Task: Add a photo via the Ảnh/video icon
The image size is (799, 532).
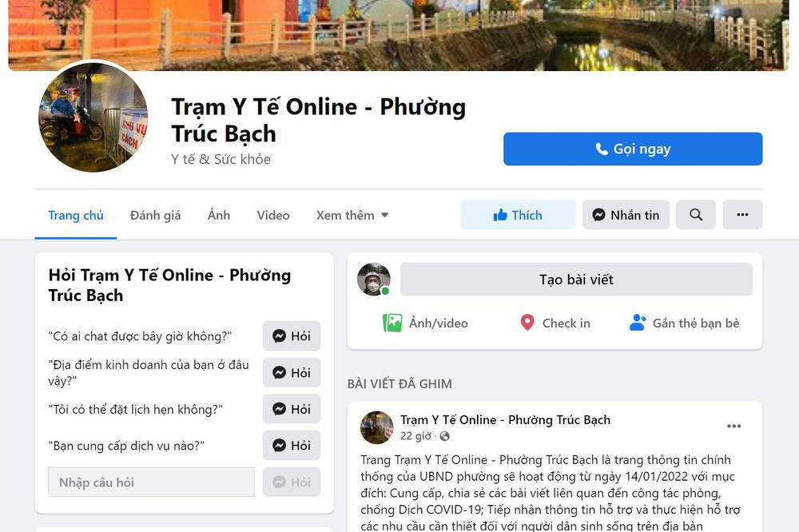Action: 392,323
